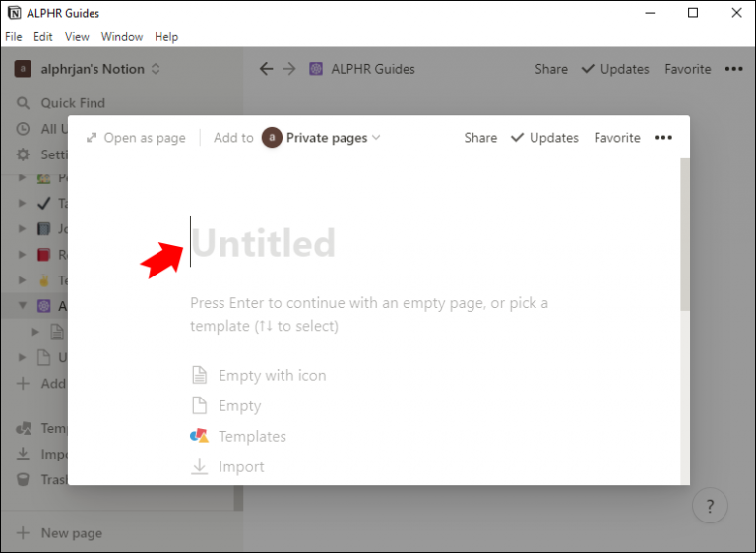The height and width of the screenshot is (553, 756).
Task: Open the modal's three-dot options menu
Action: pyautogui.click(x=662, y=138)
